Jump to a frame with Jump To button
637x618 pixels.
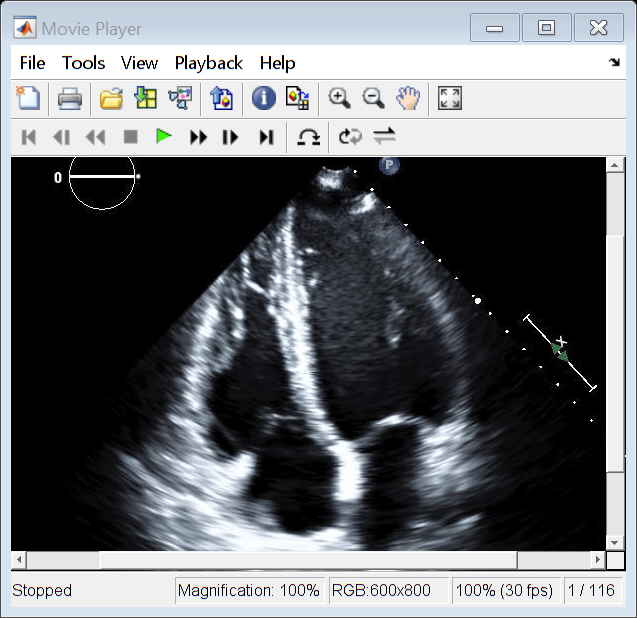pos(309,137)
